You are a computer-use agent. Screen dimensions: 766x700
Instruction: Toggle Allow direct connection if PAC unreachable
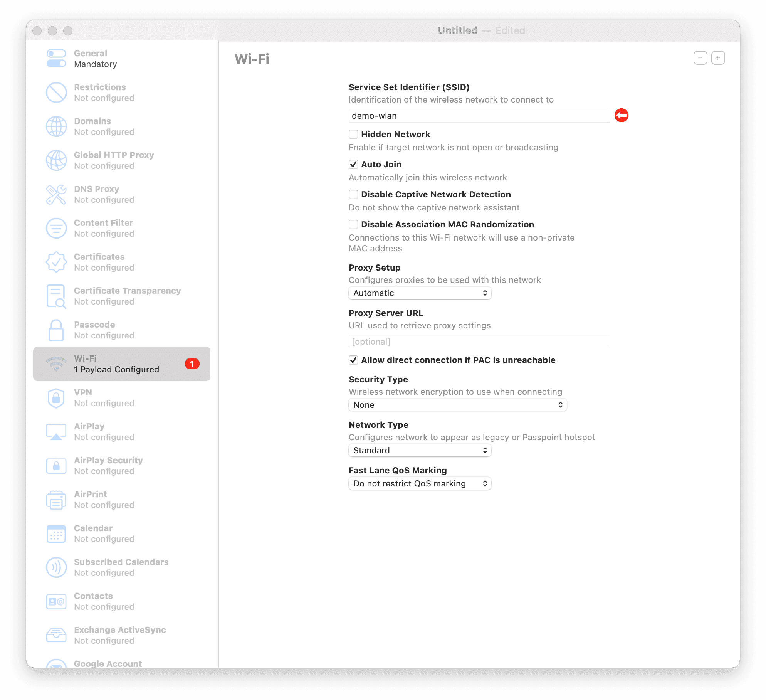tap(353, 360)
